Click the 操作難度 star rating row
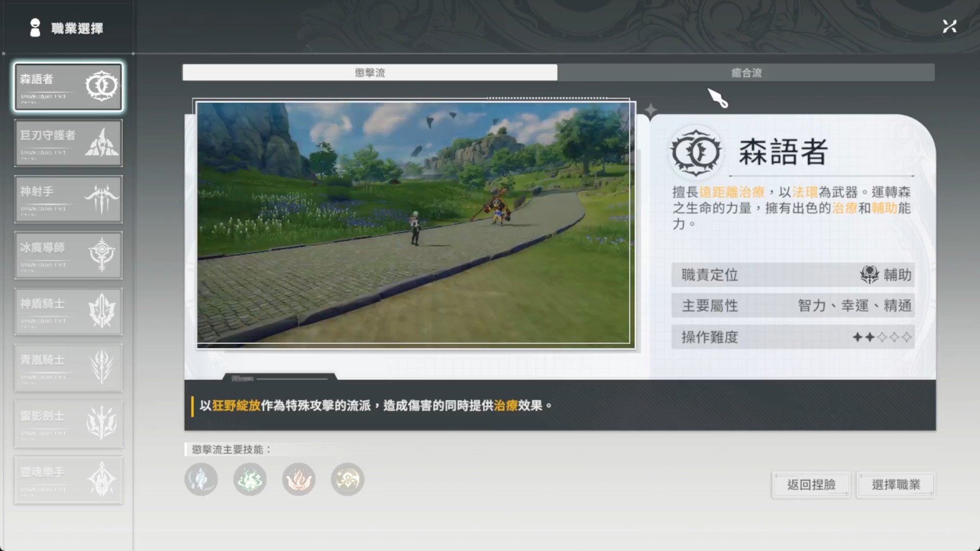Image resolution: width=980 pixels, height=551 pixels. tap(793, 337)
